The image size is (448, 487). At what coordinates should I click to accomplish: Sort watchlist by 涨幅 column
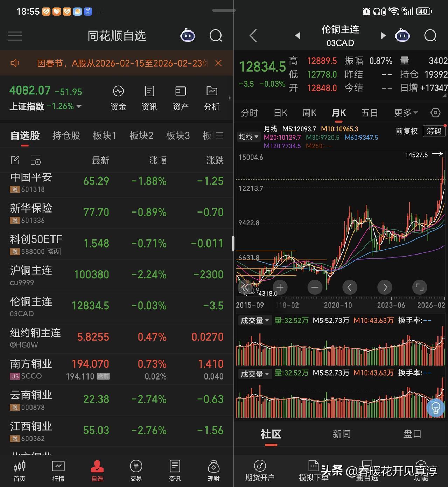[158, 160]
